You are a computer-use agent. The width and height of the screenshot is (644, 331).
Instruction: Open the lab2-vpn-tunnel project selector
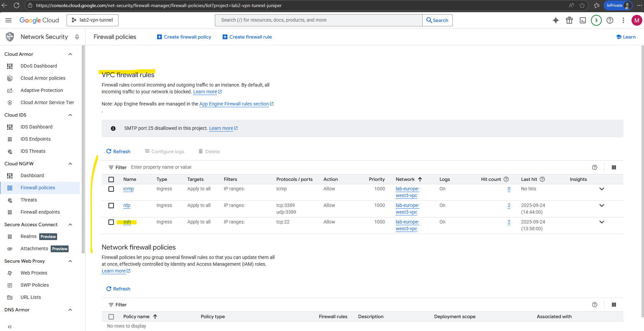point(93,20)
